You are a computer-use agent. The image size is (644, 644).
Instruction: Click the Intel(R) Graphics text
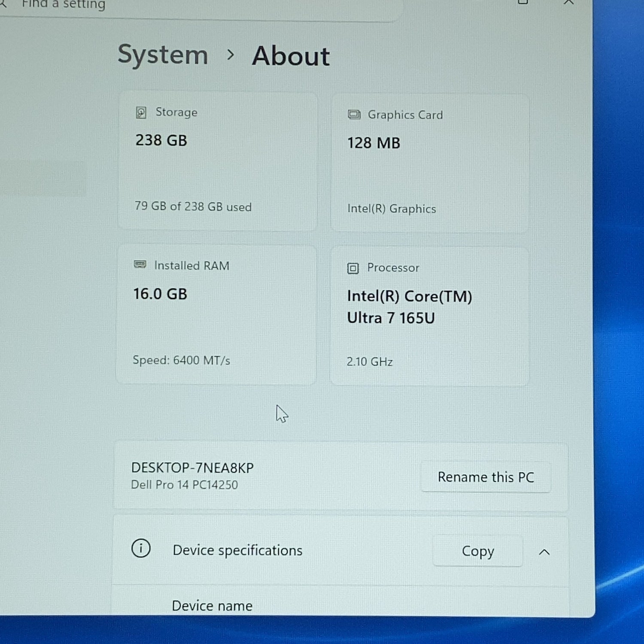coord(392,209)
